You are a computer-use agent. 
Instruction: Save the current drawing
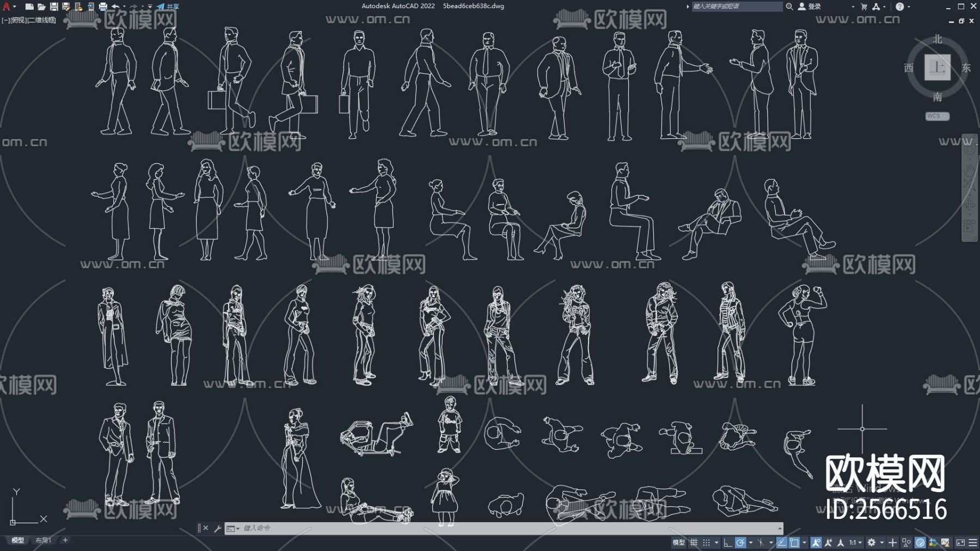point(54,7)
